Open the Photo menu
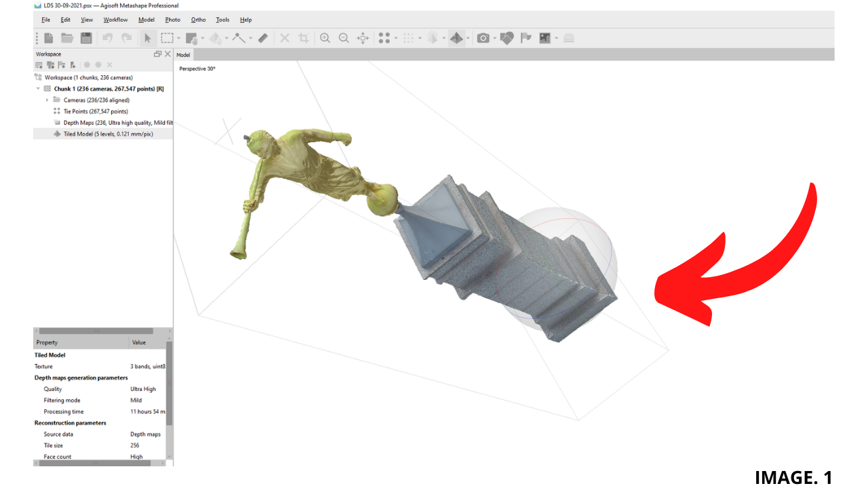The width and height of the screenshot is (868, 488). [173, 20]
